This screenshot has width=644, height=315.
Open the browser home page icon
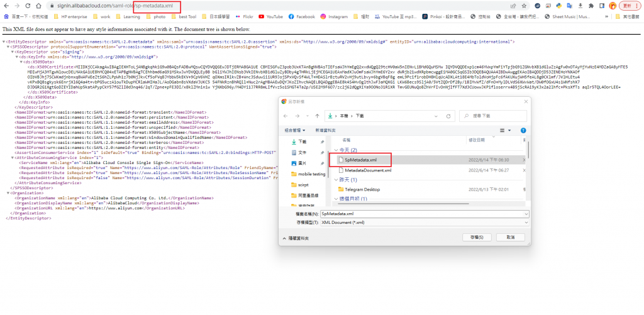[x=38, y=6]
